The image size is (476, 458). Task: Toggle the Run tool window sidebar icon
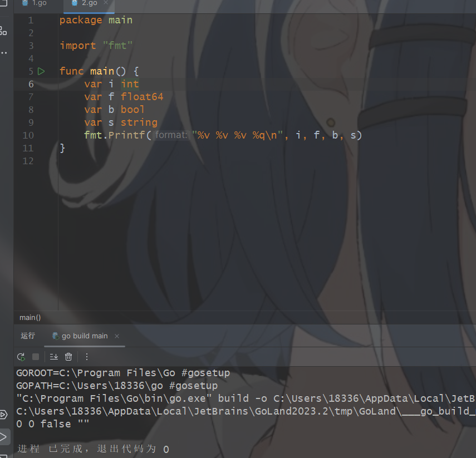3,437
